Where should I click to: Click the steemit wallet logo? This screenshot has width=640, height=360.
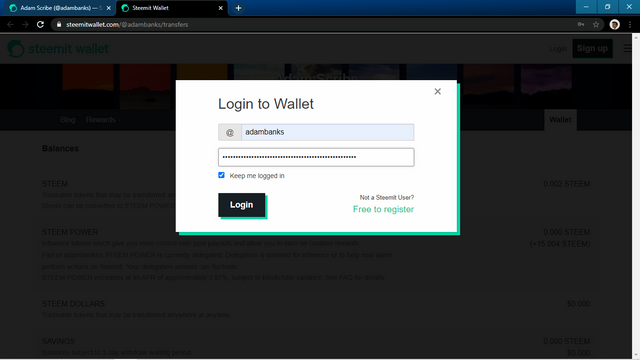(58, 49)
